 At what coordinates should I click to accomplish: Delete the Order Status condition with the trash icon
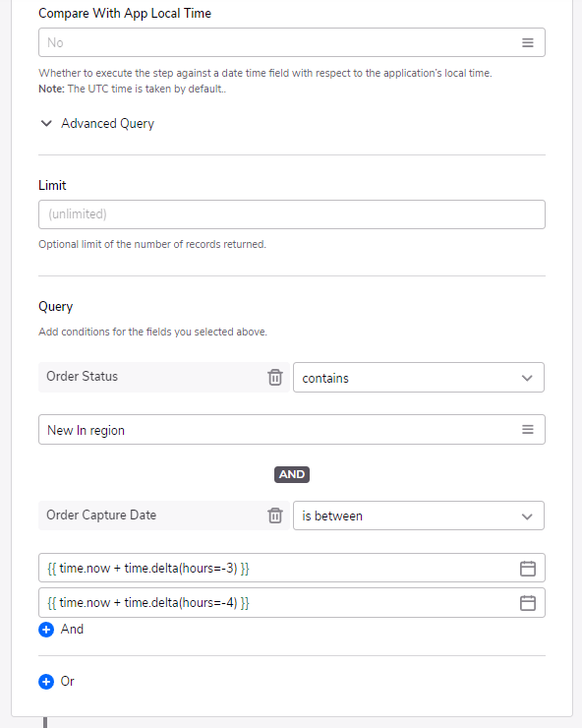click(x=274, y=377)
